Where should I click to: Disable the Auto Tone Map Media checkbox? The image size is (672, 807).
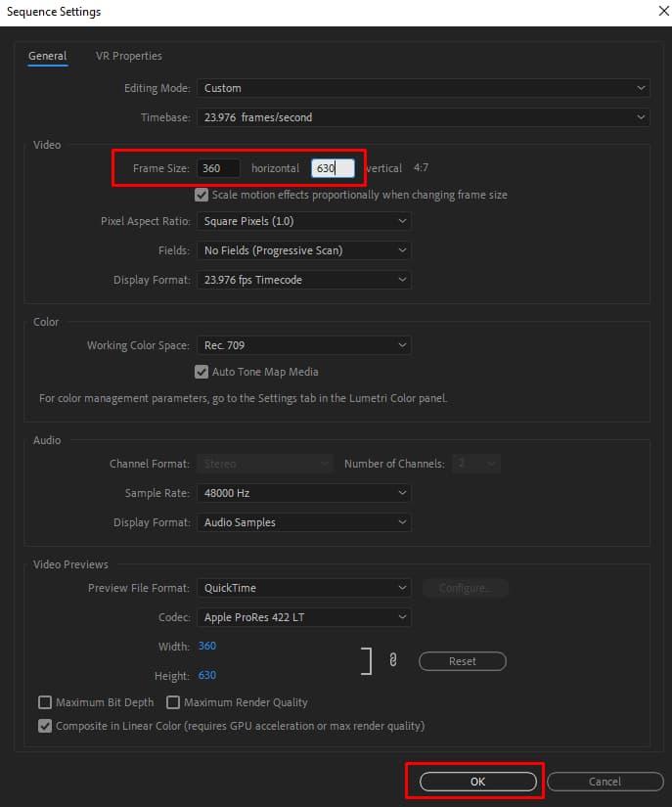coord(202,372)
